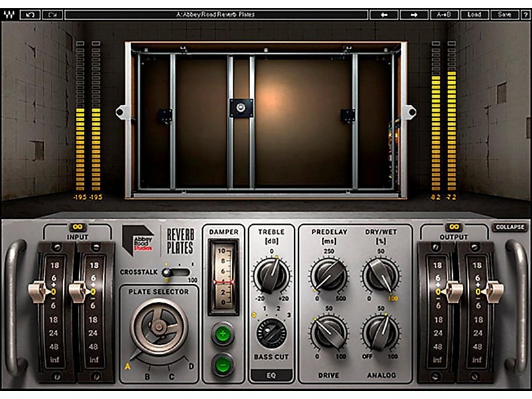Click left input peak value -19.5
The width and height of the screenshot is (532, 399).
point(80,197)
